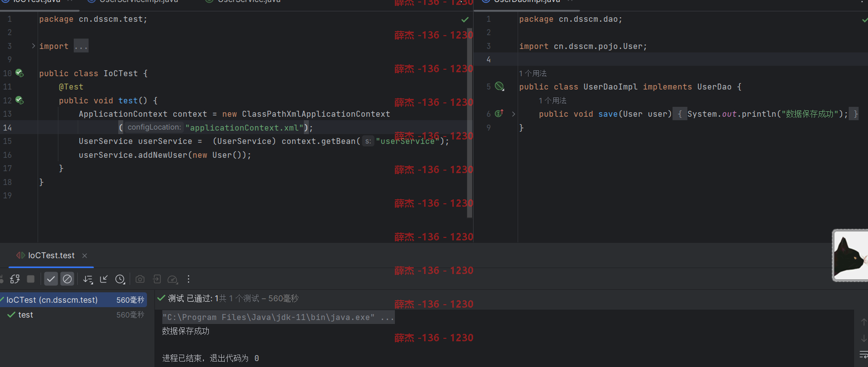Click UserDaoImpl class name in right editor
The height and width of the screenshot is (367, 868).
tap(610, 87)
